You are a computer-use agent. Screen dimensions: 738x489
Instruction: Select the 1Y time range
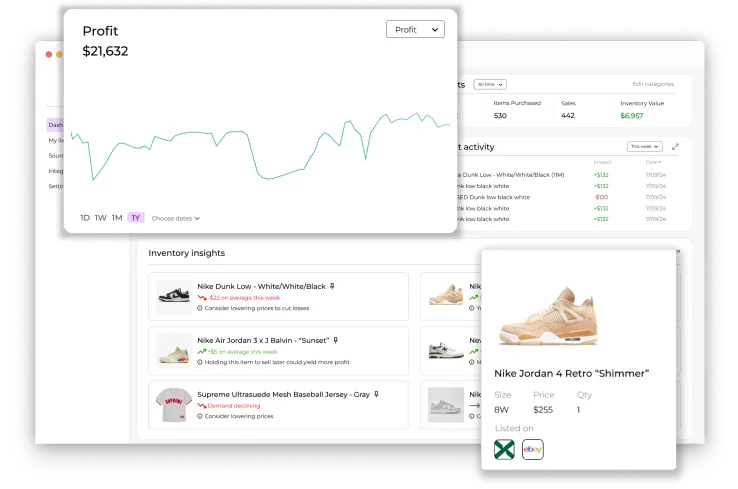[x=136, y=218]
